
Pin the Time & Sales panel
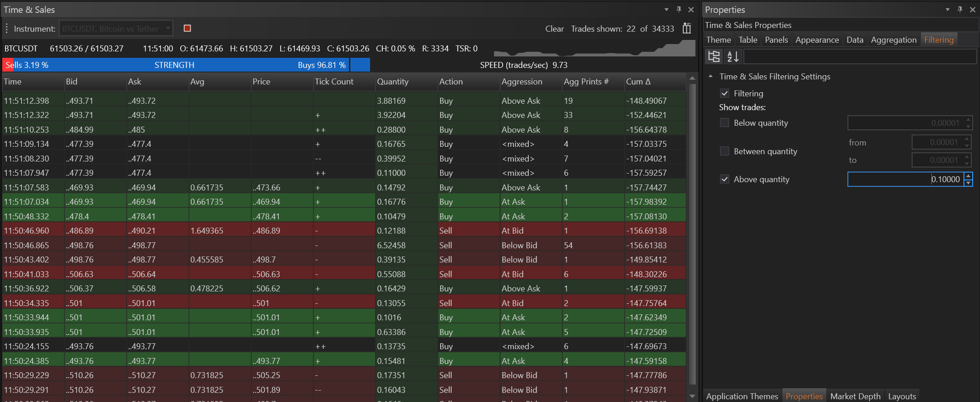coord(679,10)
